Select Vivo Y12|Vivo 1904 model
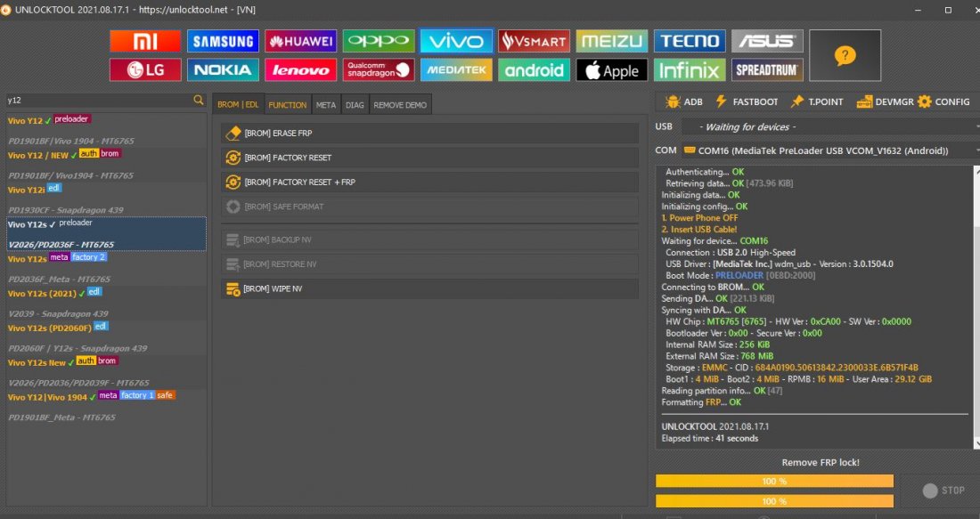The width and height of the screenshot is (980, 519). 106,407
